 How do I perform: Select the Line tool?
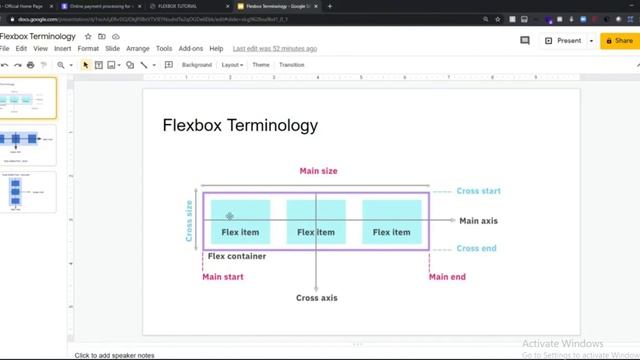coord(144,65)
